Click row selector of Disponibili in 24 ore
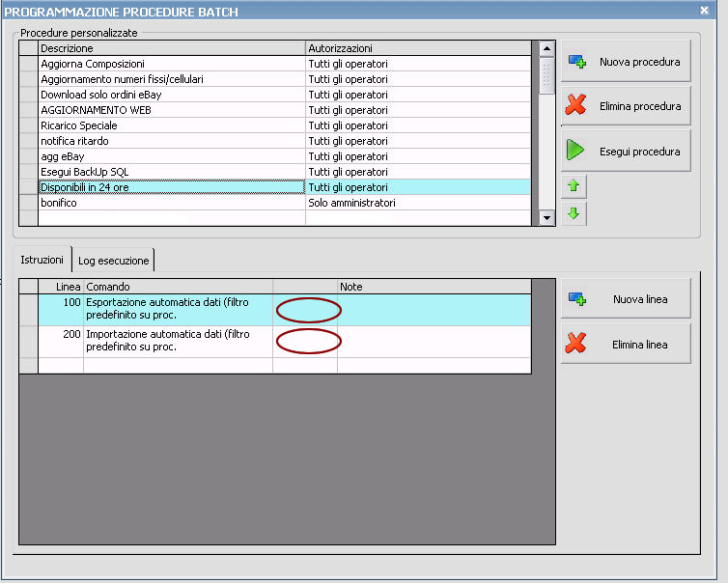The width and height of the screenshot is (728, 583). click(29, 187)
